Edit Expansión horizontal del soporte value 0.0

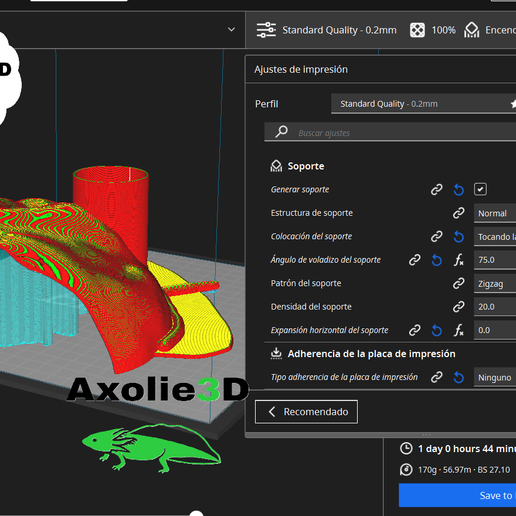(495, 330)
